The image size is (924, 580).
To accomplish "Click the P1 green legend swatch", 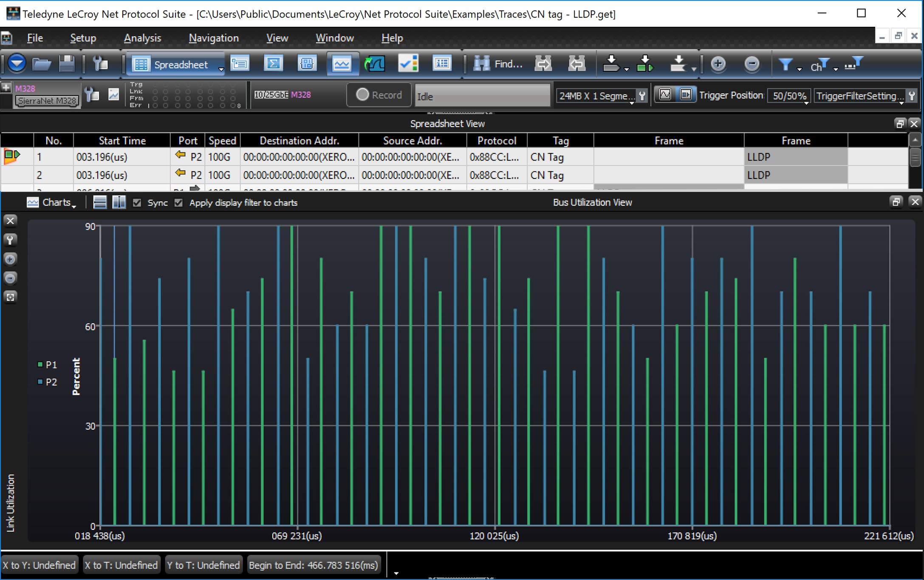I will click(x=40, y=365).
